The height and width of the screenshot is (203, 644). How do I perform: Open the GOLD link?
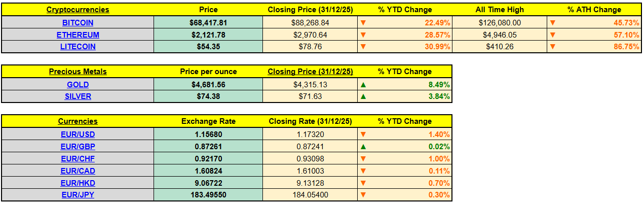coord(78,84)
